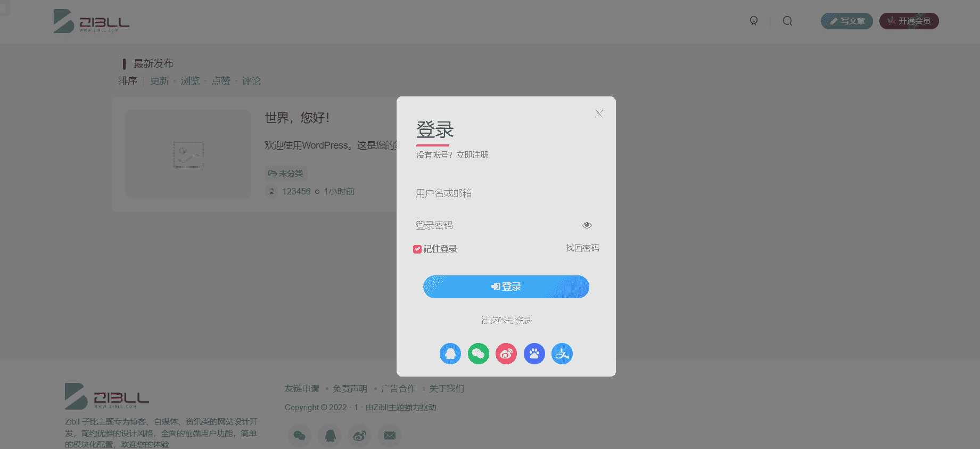
Task: Toggle password visibility eye icon
Action: [x=587, y=225]
